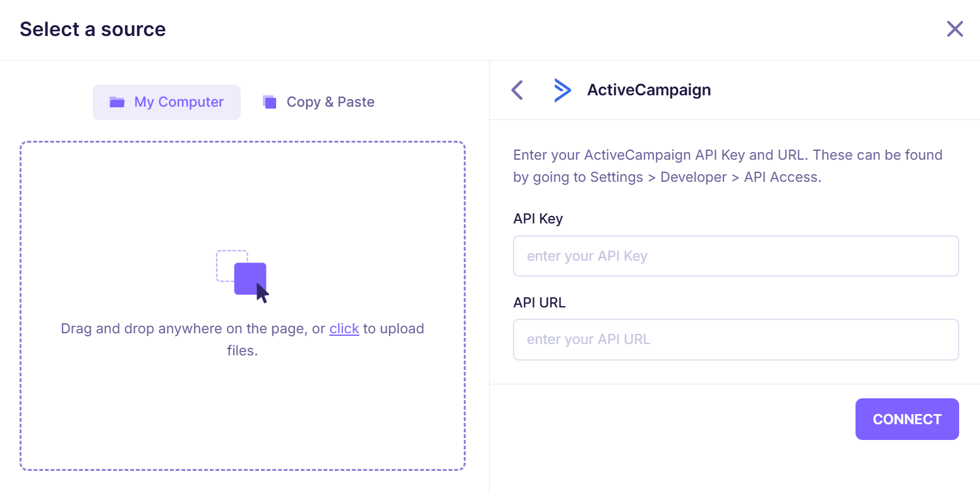Click the Copy & Paste squares icon
This screenshot has width=980, height=493.
point(270,102)
